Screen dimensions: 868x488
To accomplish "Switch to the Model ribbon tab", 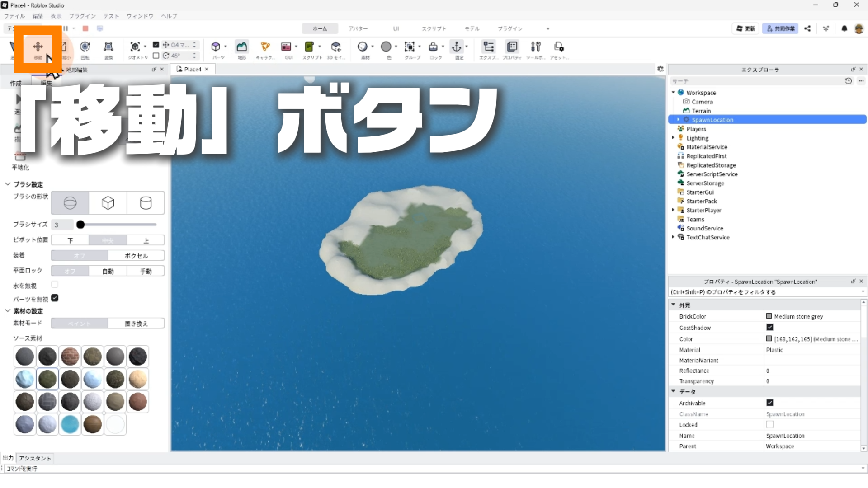I will tap(472, 28).
